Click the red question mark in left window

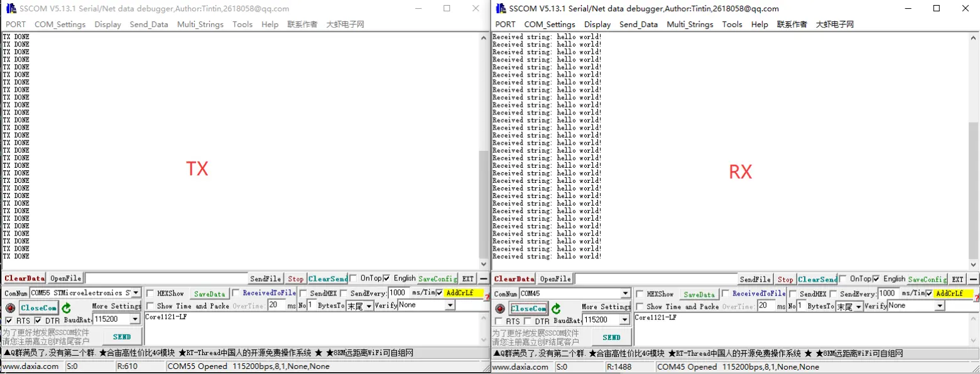(x=486, y=297)
